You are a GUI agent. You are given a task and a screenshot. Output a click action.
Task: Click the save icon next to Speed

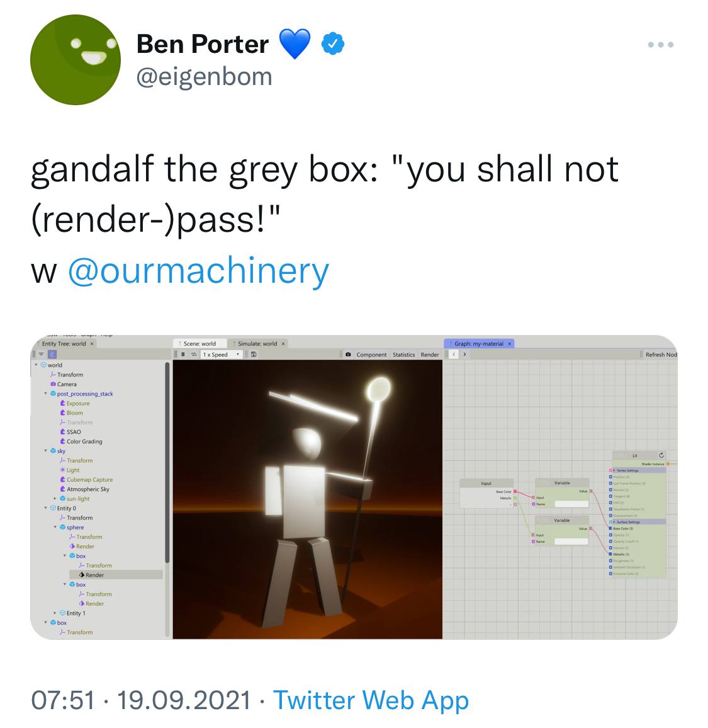pos(254,355)
